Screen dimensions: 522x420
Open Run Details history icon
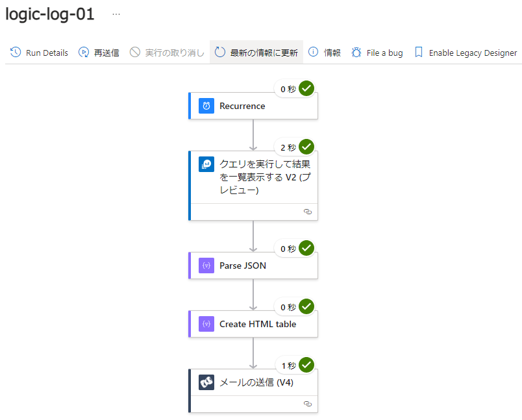click(16, 52)
